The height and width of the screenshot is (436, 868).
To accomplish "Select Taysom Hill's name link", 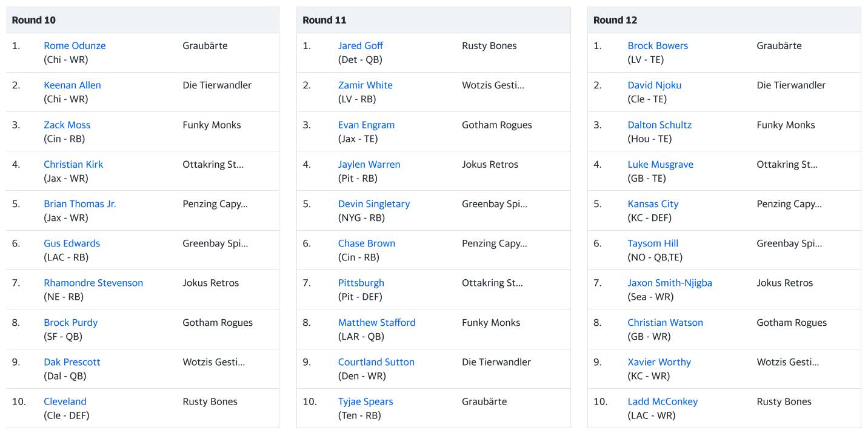I will (653, 243).
